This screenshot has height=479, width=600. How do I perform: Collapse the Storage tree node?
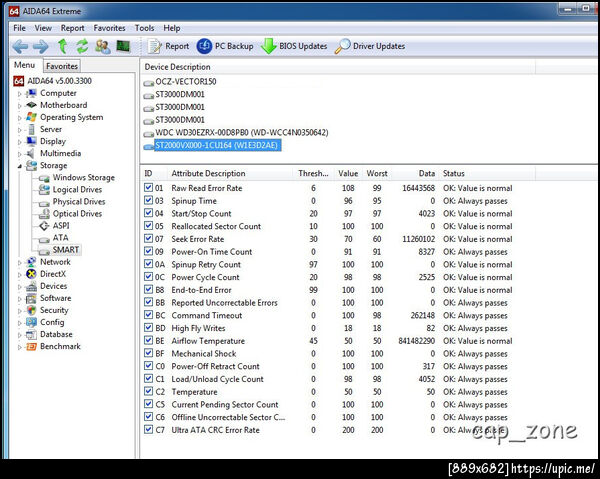20,166
